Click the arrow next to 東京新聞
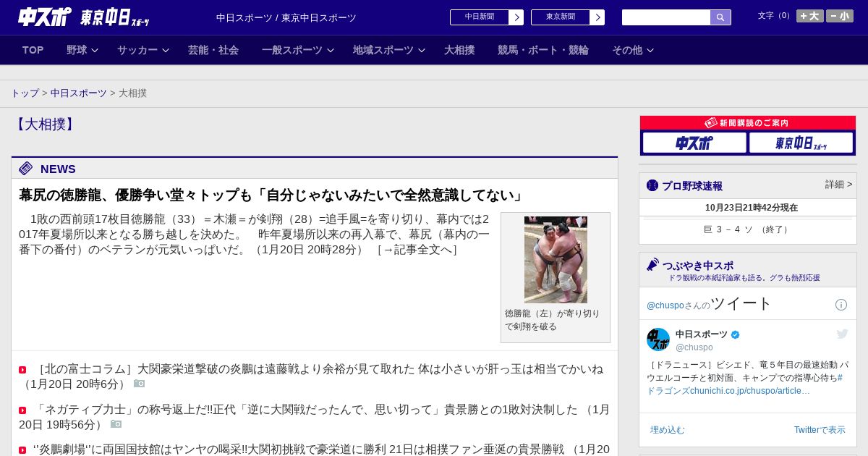868x456 pixels. point(597,17)
